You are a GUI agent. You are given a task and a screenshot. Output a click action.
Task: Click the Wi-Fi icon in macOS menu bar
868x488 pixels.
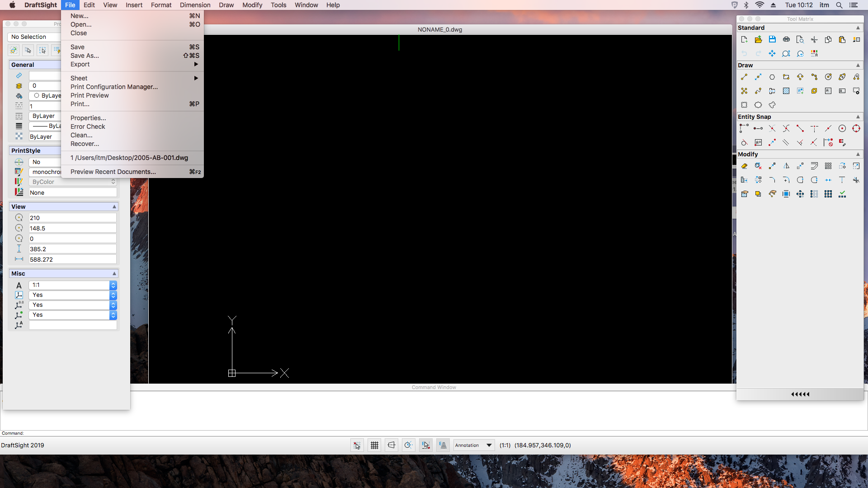759,5
